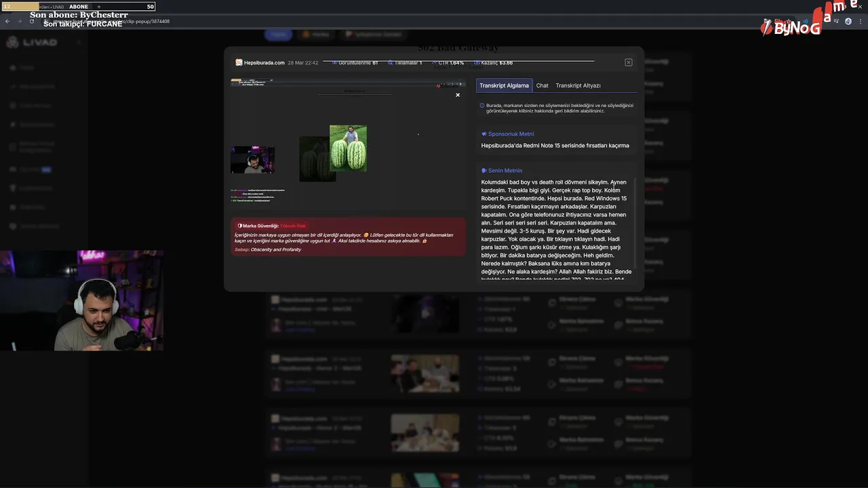Open the Hepsiburada.com sponsor name
Screen dimensions: 868x488
(264, 62)
